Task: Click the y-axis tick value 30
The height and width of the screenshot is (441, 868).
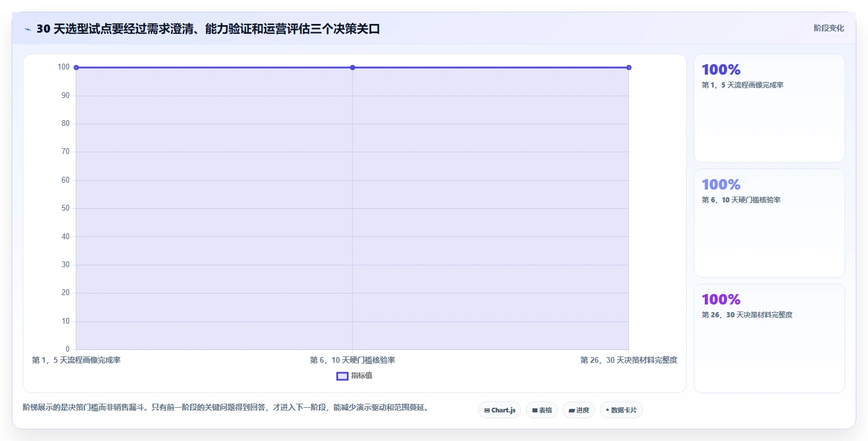Action: [x=66, y=265]
